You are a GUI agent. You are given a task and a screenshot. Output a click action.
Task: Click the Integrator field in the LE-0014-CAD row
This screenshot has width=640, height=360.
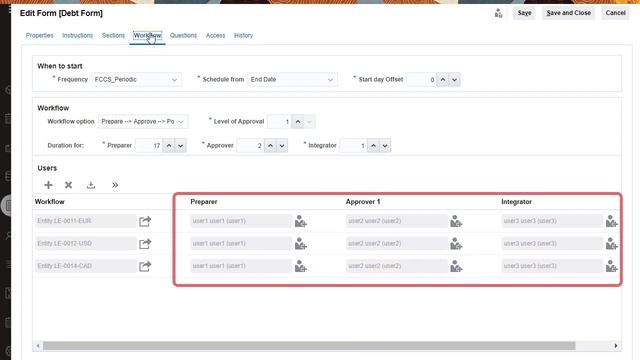tap(552, 266)
